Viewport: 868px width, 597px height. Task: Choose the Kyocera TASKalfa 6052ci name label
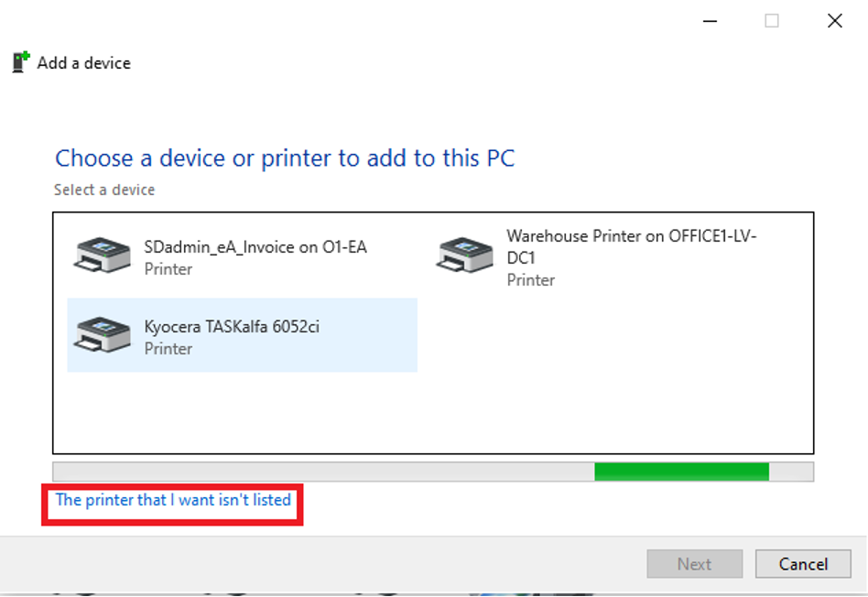[232, 327]
